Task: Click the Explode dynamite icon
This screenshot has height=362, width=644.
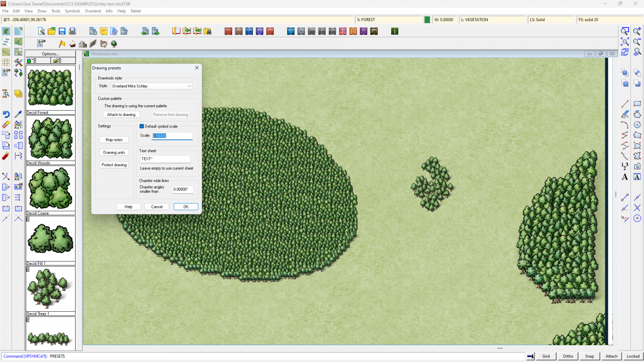Action: 6,156
